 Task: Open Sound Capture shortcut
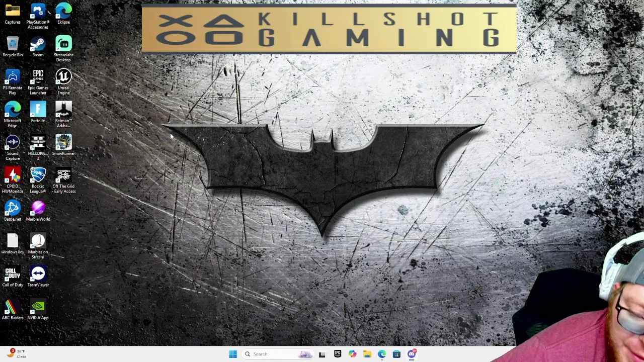13,147
